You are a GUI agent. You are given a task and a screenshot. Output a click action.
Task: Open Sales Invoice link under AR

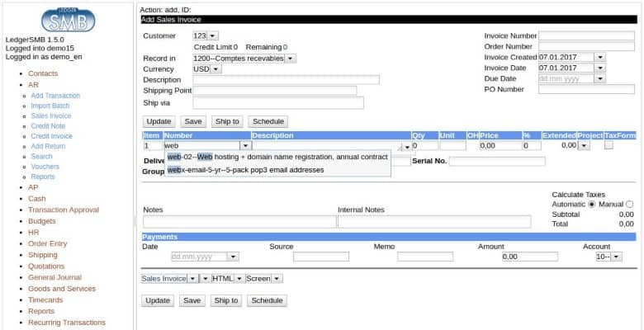(51, 115)
